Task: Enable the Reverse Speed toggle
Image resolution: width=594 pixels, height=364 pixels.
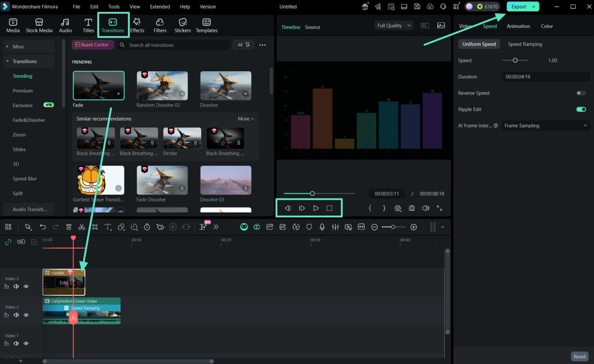Action: 580,93
